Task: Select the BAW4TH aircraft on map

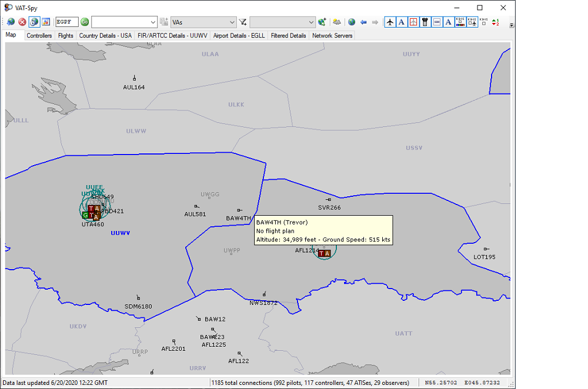Action: click(239, 210)
